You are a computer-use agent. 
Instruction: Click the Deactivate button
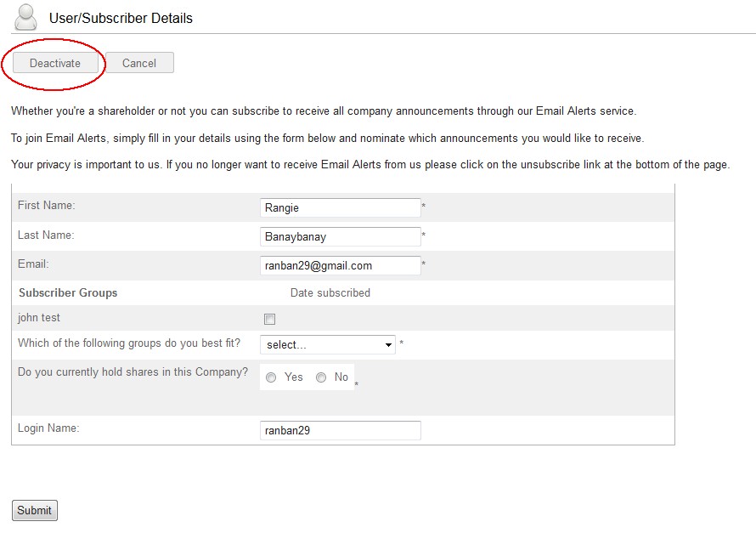pos(55,63)
